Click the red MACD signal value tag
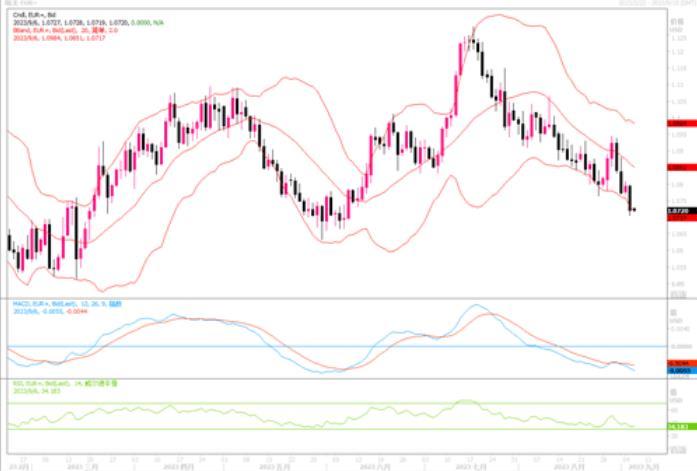Image resolution: width=697 pixels, height=471 pixels. point(679,363)
